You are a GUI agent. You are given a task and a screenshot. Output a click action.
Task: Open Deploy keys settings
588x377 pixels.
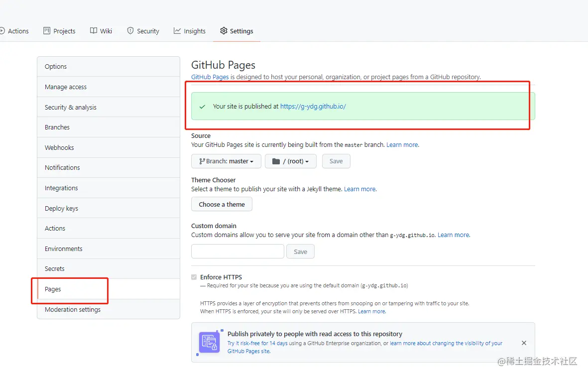coord(109,208)
